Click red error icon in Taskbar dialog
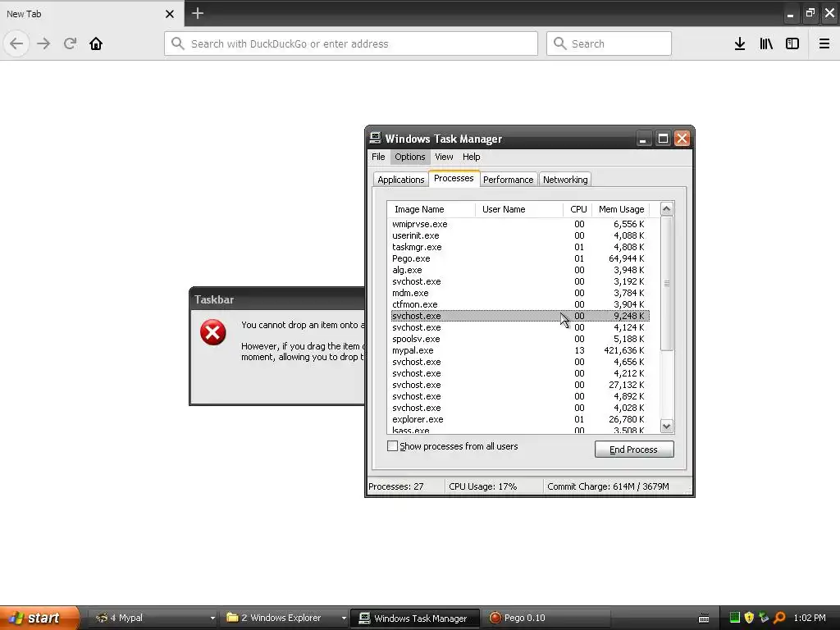840x630 pixels. (212, 333)
